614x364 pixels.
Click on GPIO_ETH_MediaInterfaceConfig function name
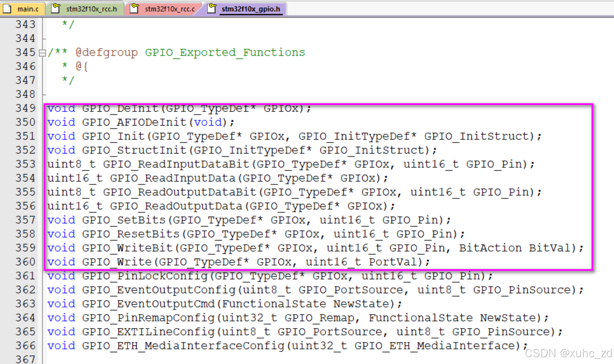point(183,345)
